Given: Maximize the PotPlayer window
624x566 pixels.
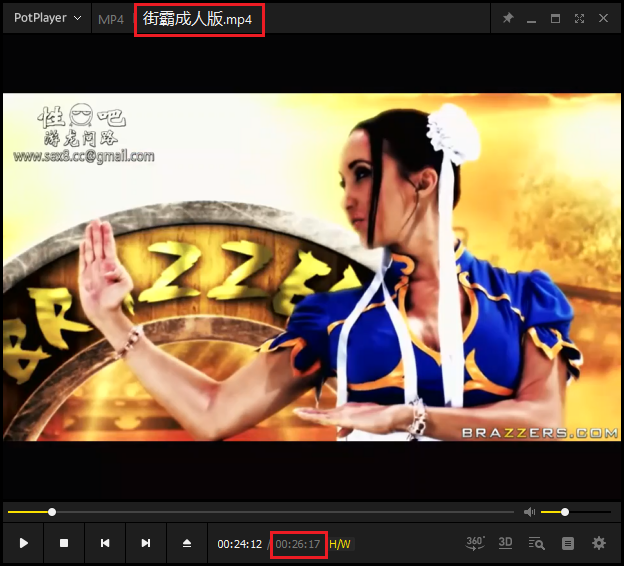Looking at the screenshot, I should pyautogui.click(x=555, y=18).
